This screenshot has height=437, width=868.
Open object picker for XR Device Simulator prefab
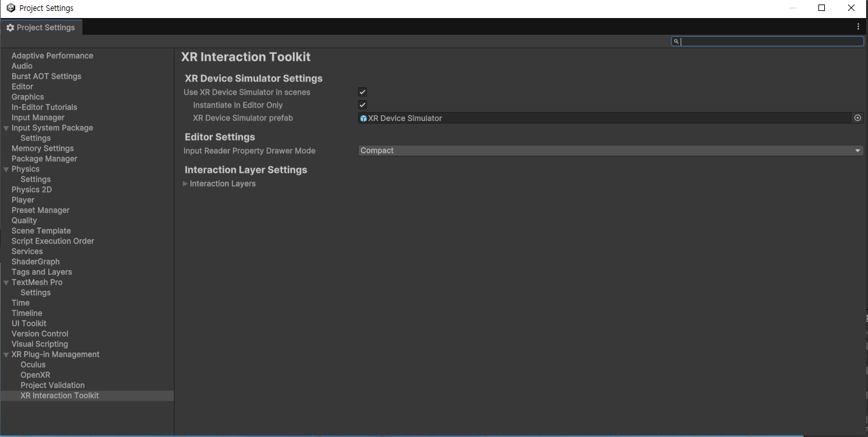point(858,118)
